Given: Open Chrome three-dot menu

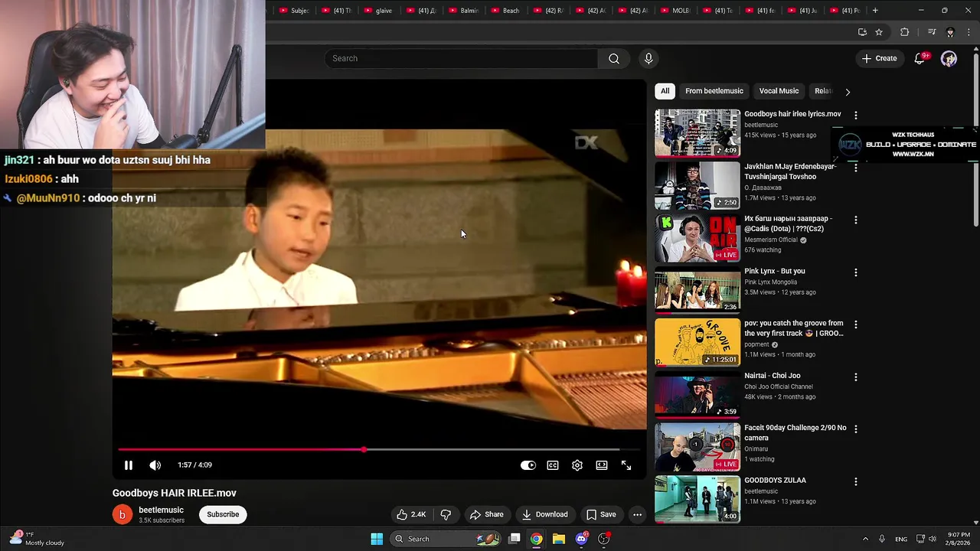Looking at the screenshot, I should (x=969, y=32).
